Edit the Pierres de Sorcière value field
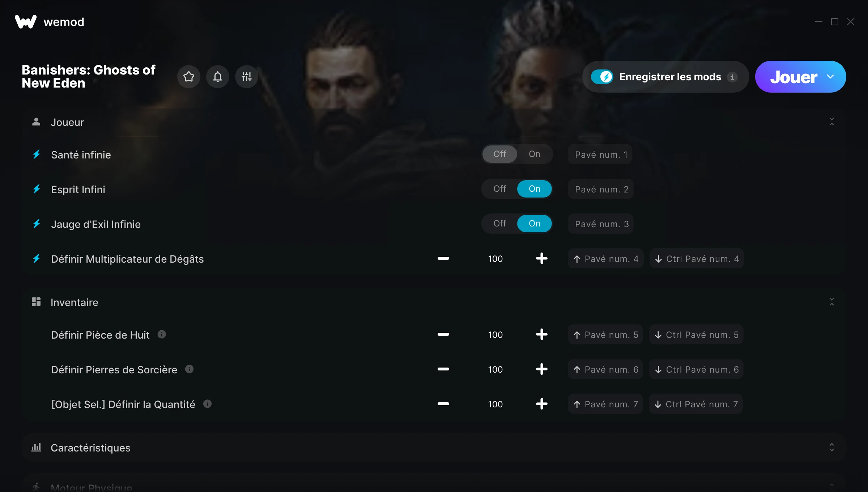The image size is (868, 492). click(x=495, y=369)
